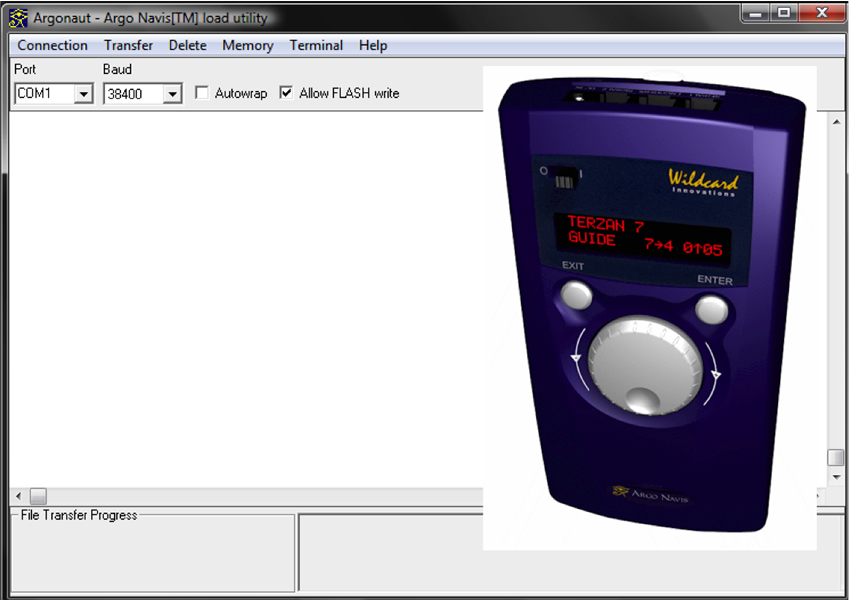
Task: Maximize the Argonaut window
Action: click(783, 13)
